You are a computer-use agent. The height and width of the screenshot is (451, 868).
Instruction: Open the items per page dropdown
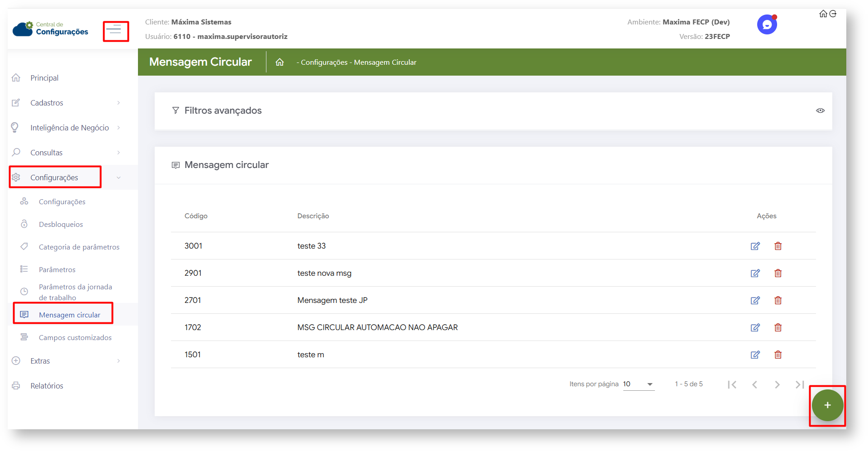click(639, 384)
